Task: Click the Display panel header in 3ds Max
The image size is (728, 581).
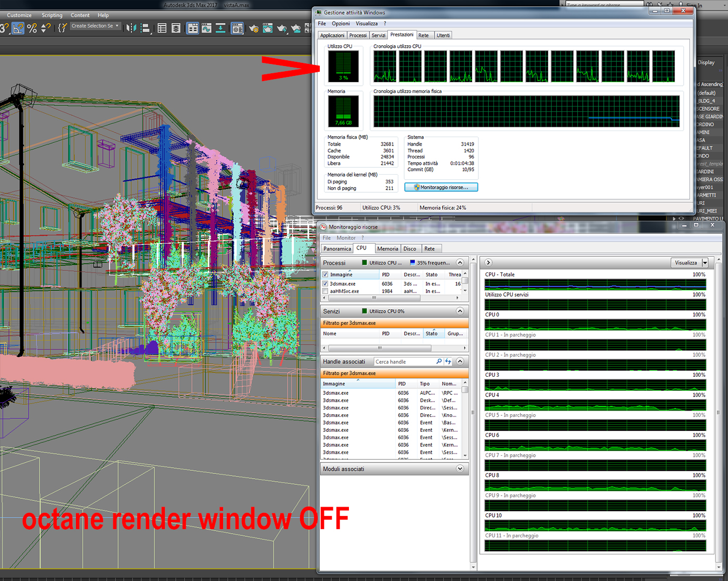Action: click(x=706, y=62)
